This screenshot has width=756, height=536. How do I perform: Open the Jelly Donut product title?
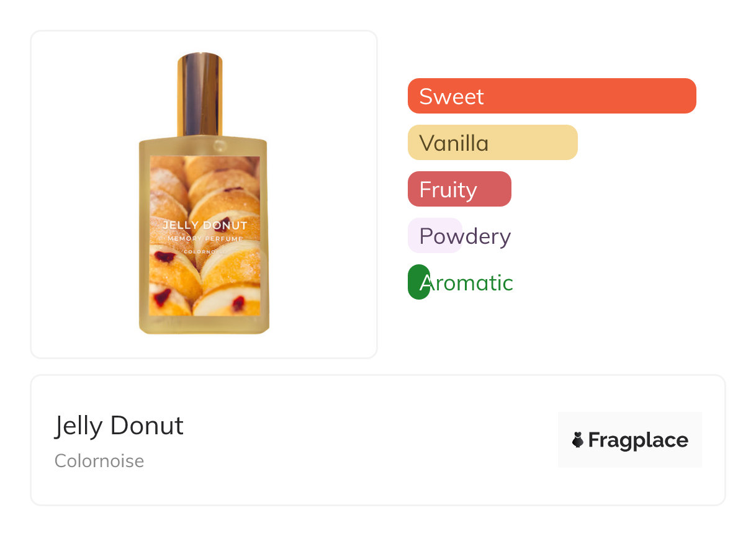coord(119,426)
